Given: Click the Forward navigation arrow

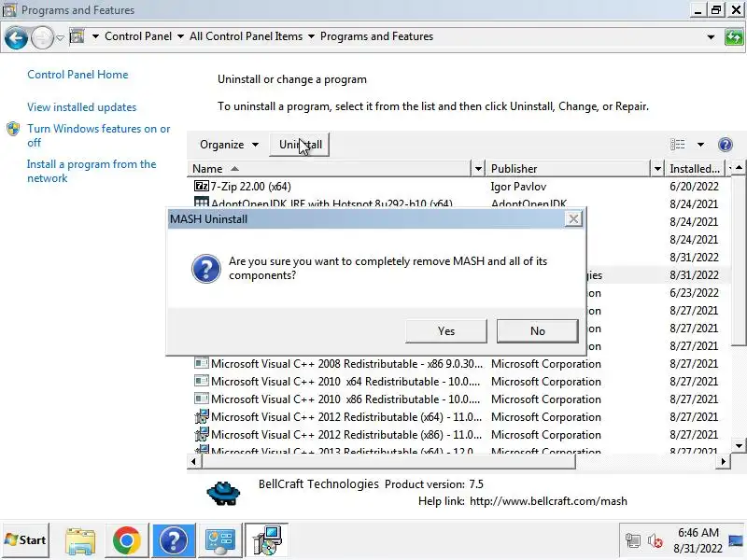Looking at the screenshot, I should click(42, 37).
